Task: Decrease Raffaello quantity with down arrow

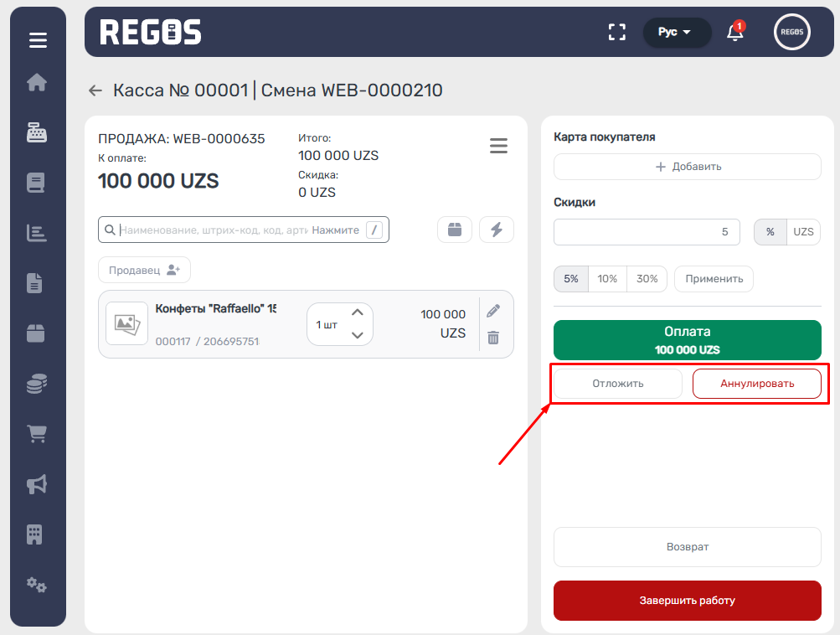Action: (357, 335)
